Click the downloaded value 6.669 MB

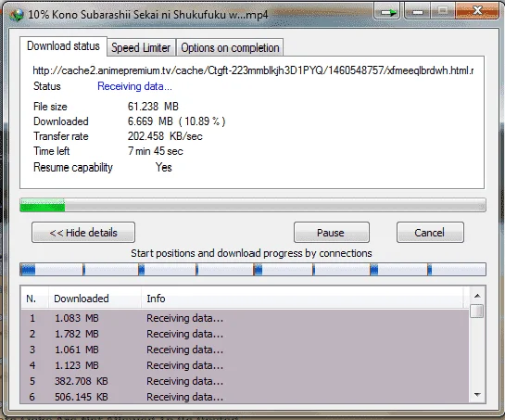pos(176,121)
